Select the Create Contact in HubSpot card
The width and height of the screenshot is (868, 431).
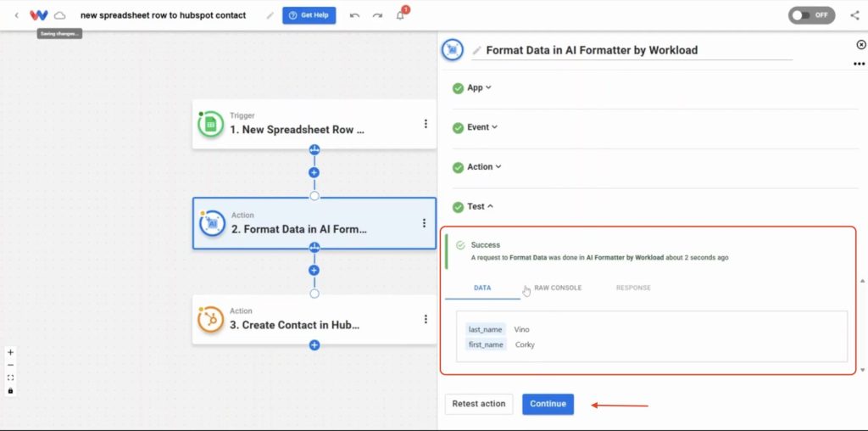(x=314, y=319)
